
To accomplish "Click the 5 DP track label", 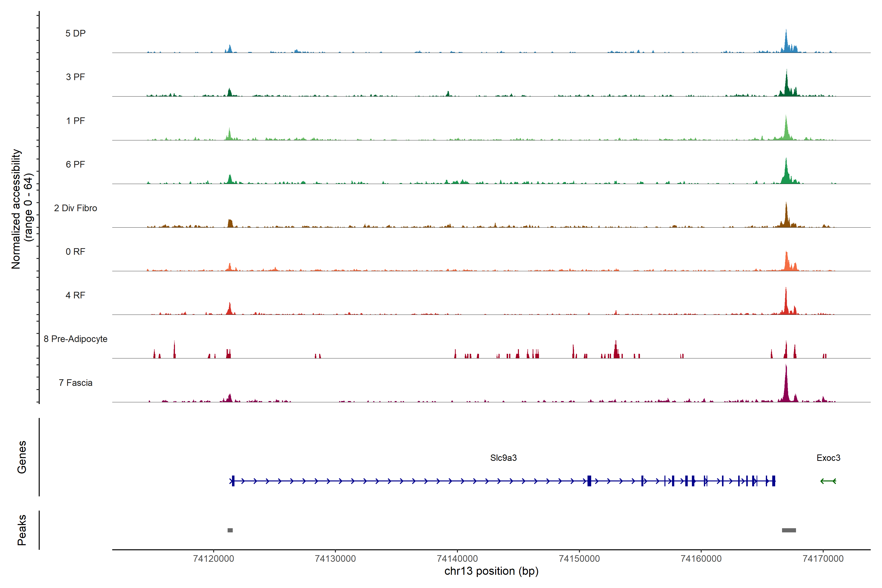I will [x=75, y=33].
